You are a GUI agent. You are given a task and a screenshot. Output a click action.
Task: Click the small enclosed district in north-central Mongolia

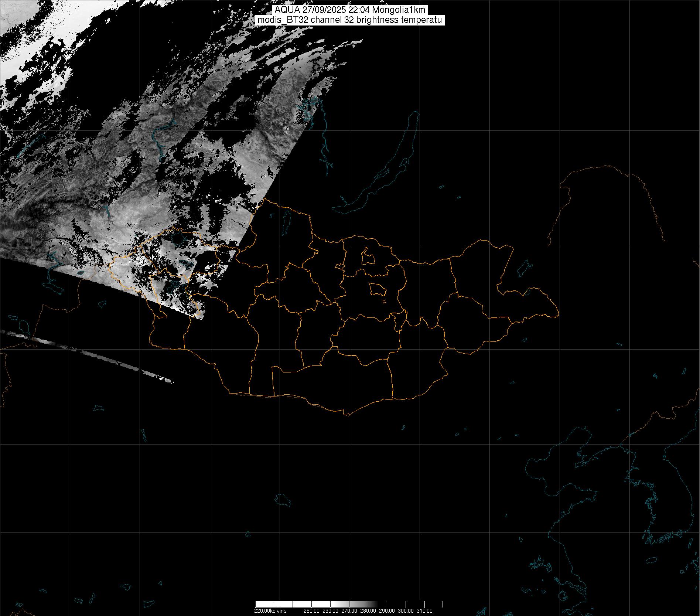368,257
